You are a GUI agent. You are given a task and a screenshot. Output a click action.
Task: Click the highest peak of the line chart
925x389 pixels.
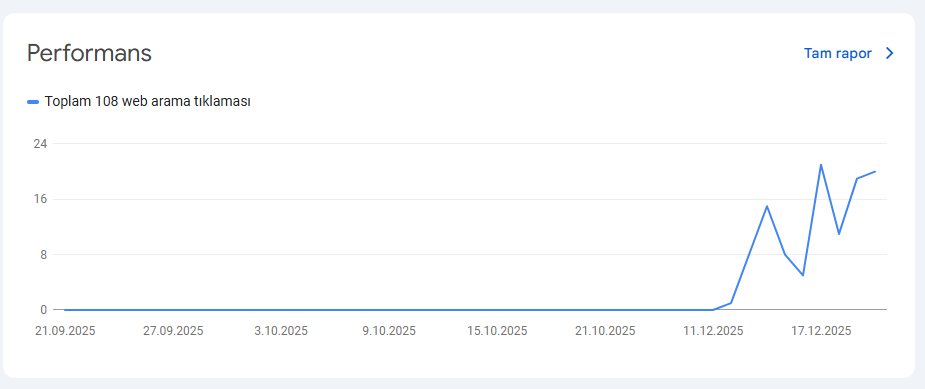[x=821, y=165]
